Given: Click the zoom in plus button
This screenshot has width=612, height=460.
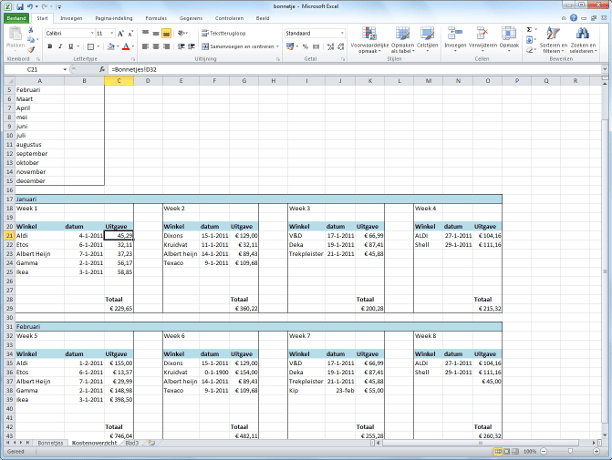Looking at the screenshot, I should click(596, 451).
